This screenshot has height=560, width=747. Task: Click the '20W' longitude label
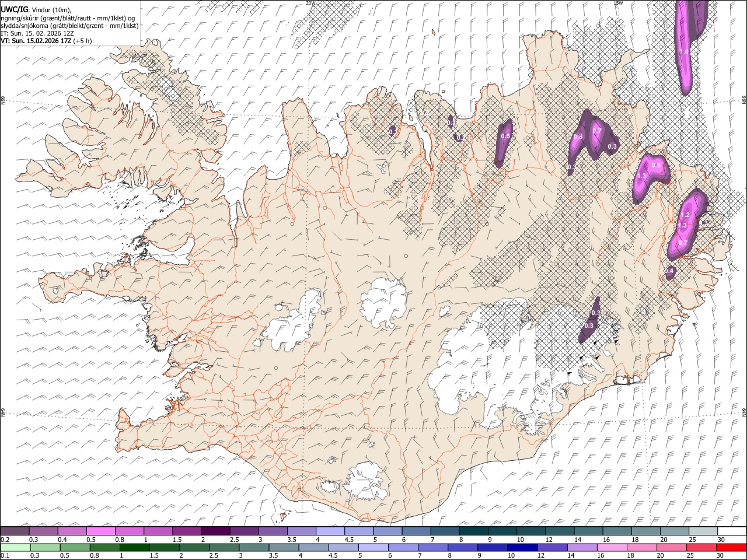click(310, 3)
